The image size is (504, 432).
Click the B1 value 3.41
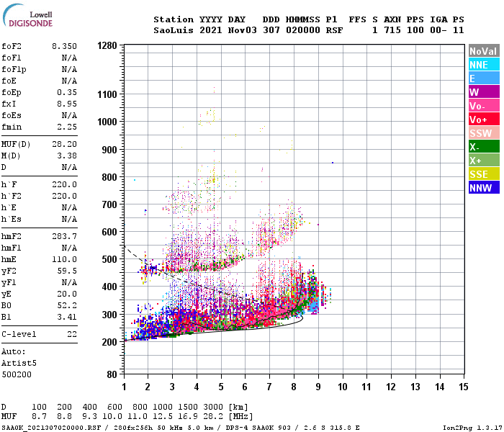(67, 317)
